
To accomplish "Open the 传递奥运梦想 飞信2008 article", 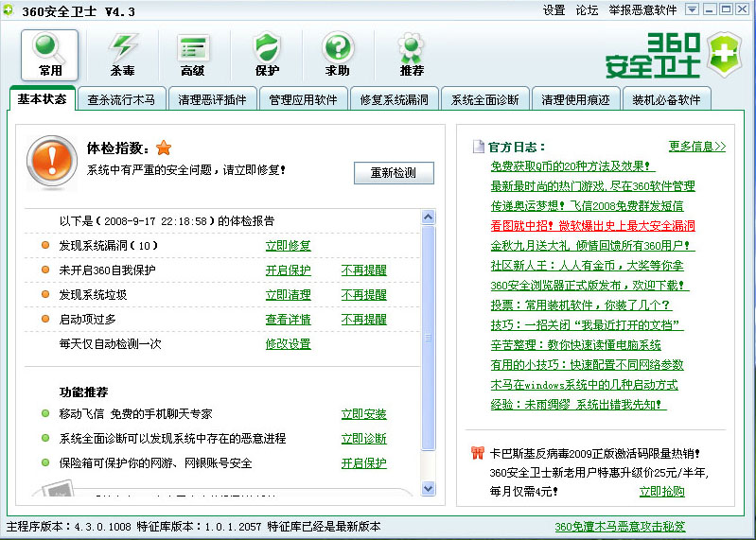I will pos(588,205).
